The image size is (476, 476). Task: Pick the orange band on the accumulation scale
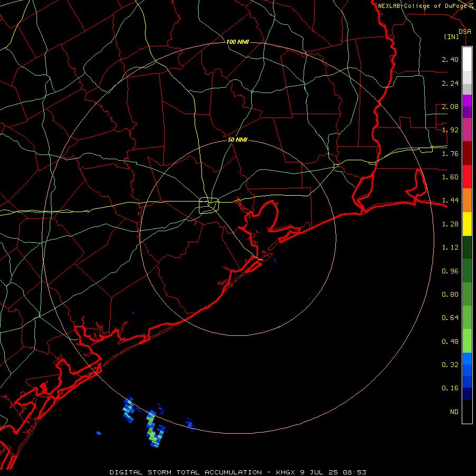[467, 200]
